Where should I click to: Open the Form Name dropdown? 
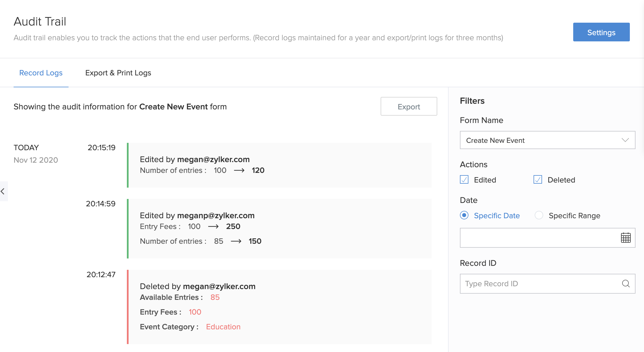[538, 140]
